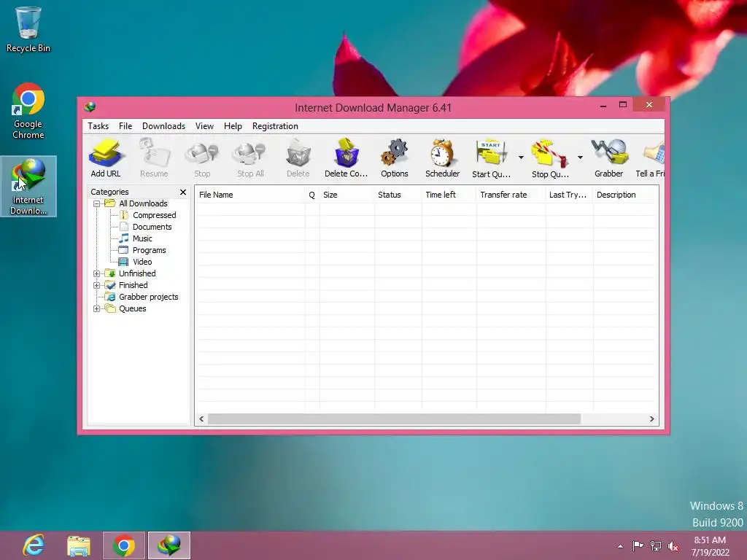Open Stop Queue dropdown arrow
747x560 pixels.
coord(580,157)
